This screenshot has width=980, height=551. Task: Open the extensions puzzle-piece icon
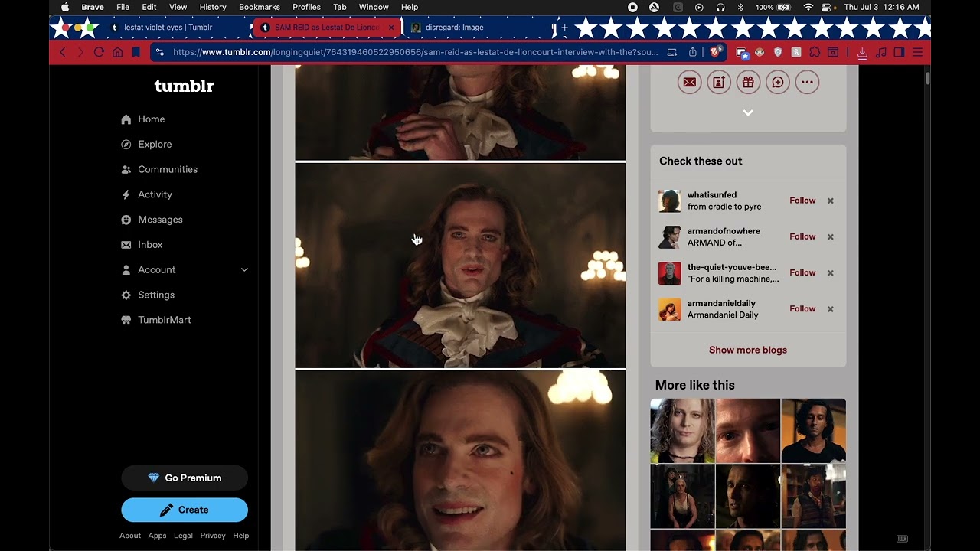tap(815, 52)
